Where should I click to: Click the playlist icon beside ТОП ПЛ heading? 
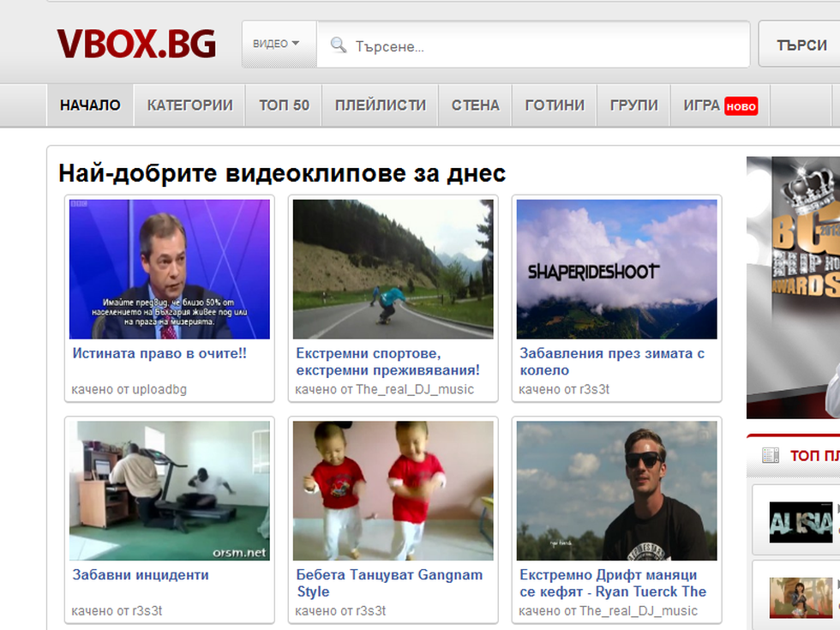771,455
